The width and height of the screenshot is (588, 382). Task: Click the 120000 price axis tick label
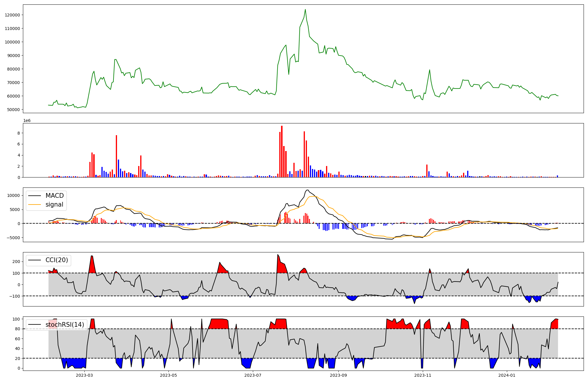[12, 15]
